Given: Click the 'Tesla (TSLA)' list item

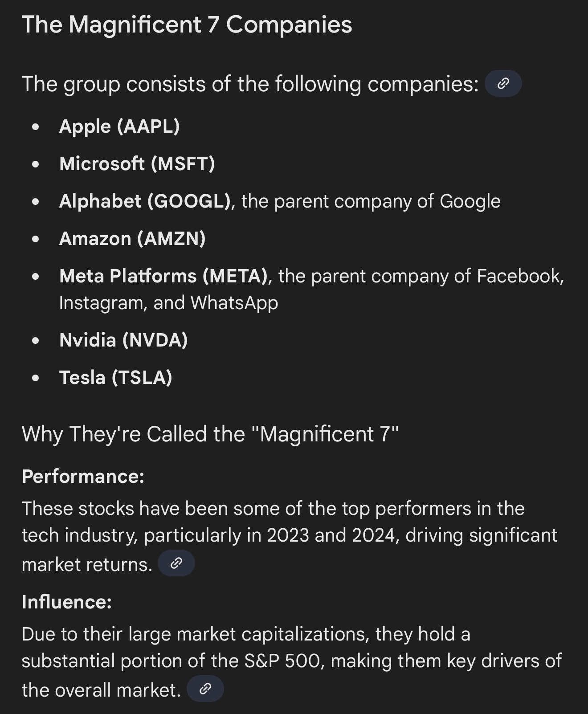Looking at the screenshot, I should tap(115, 377).
